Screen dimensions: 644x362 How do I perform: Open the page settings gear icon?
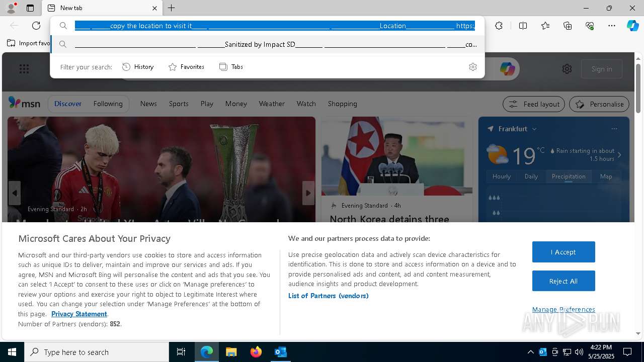point(567,69)
